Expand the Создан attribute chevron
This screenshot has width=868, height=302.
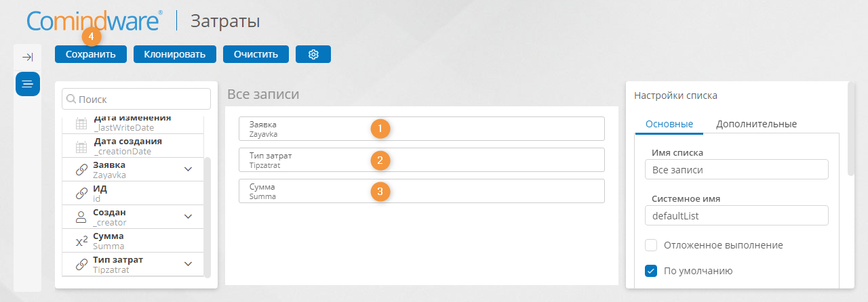(189, 217)
